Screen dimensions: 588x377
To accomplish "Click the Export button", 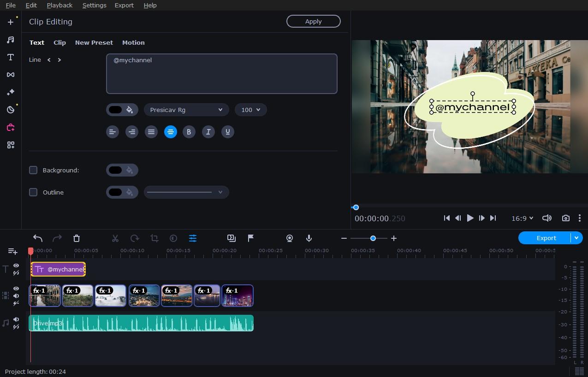I will [x=546, y=238].
